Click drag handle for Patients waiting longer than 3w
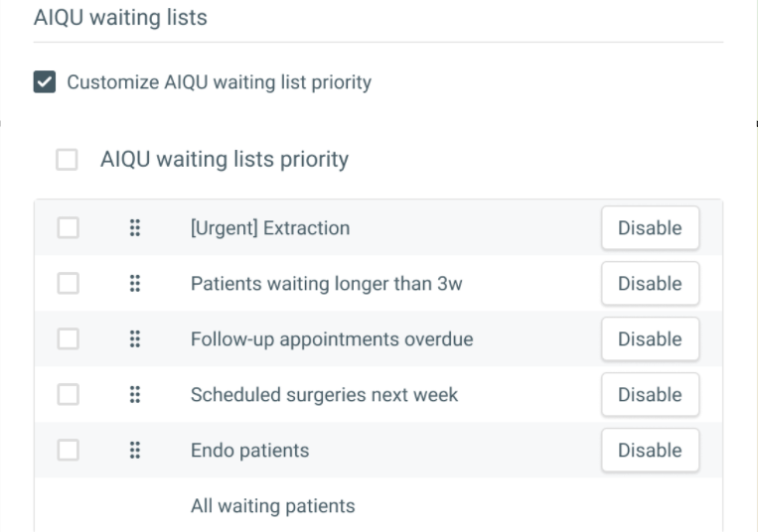Viewport: 758px width, 532px height. 135,284
